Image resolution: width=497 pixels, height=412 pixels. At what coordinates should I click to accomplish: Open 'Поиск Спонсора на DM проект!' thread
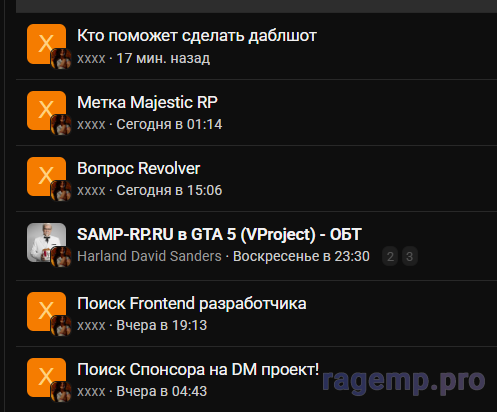(x=198, y=370)
